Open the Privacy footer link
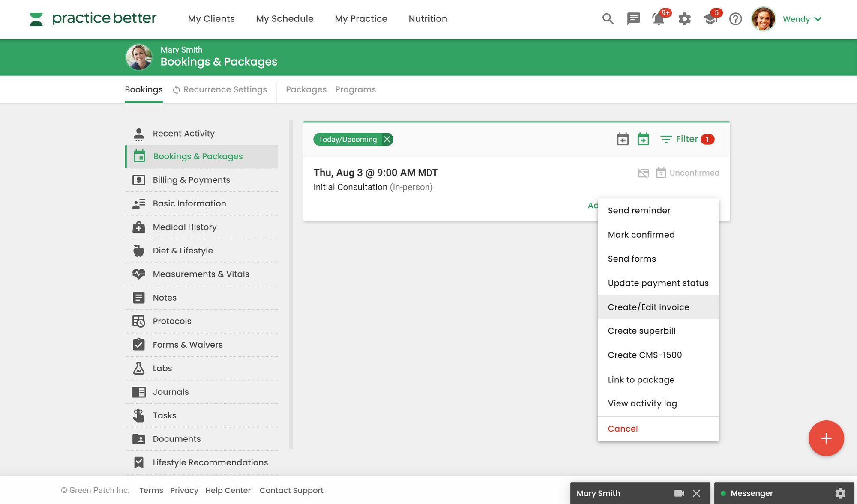Viewport: 857px width, 504px height. pyautogui.click(x=184, y=490)
